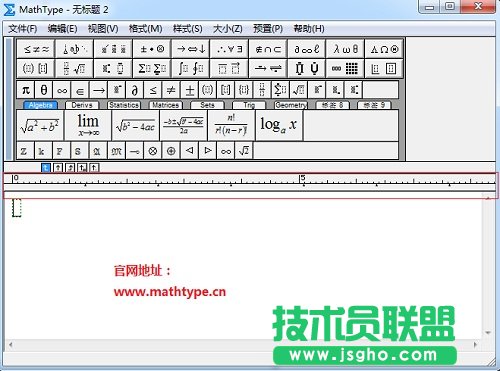Screen dimensions: 500x371
Task: Insert the partial derivative symbol ∂
Action: (x=135, y=90)
